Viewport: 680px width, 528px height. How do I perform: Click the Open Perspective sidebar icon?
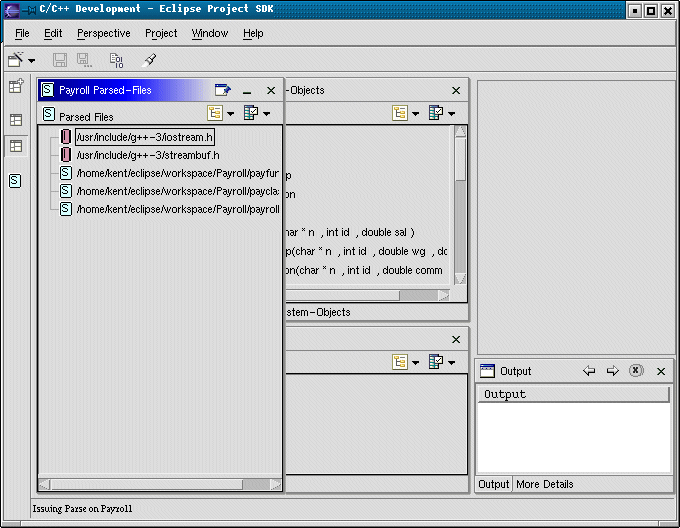coord(16,87)
